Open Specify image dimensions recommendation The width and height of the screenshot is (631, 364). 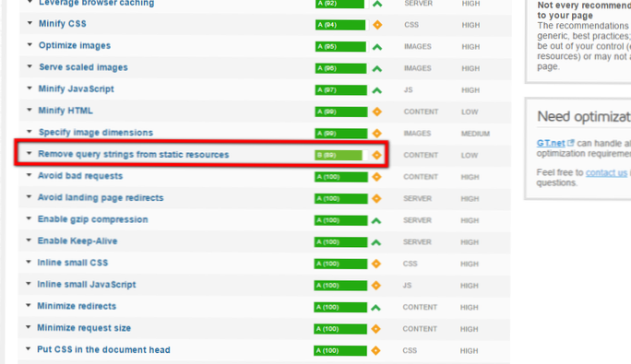(96, 133)
